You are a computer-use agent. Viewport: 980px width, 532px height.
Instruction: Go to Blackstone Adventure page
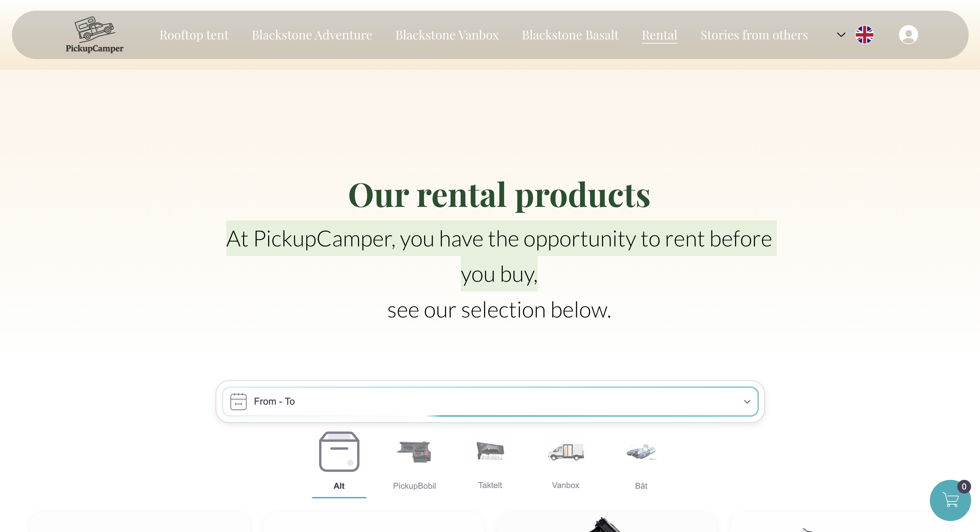(x=311, y=35)
